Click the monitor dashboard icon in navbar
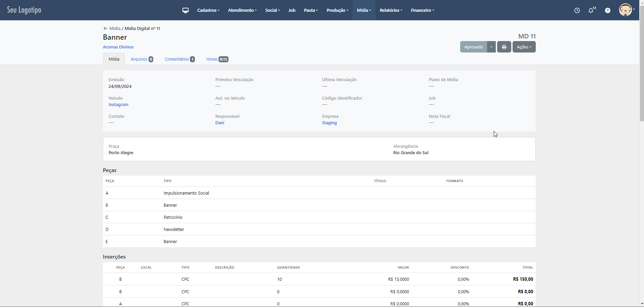Viewport: 644px width, 307px height. click(x=185, y=10)
